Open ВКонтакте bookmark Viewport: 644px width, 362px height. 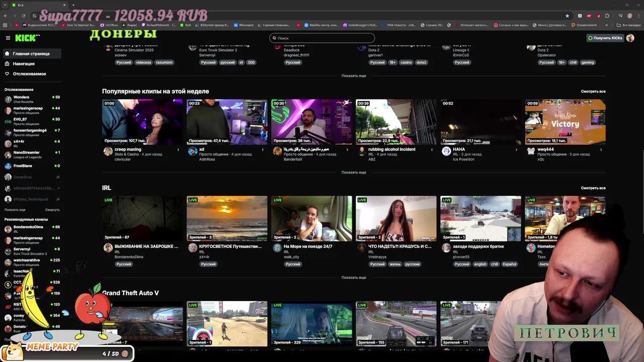[x=244, y=25]
